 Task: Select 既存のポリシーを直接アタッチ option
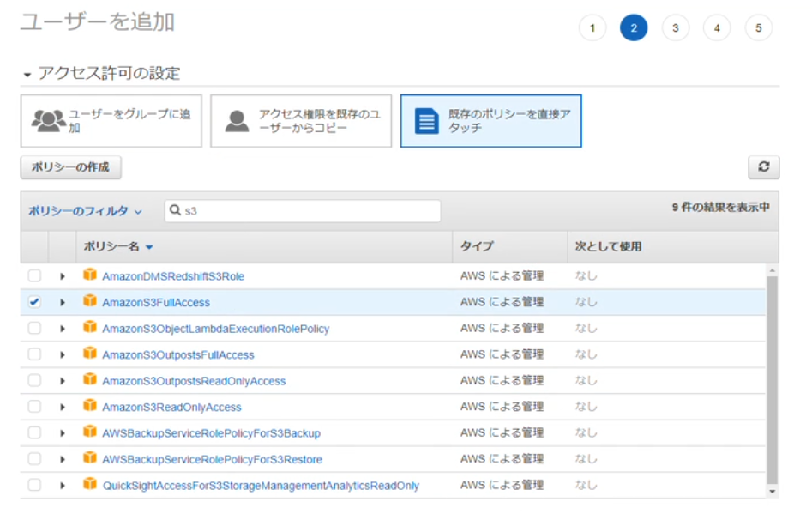click(491, 121)
